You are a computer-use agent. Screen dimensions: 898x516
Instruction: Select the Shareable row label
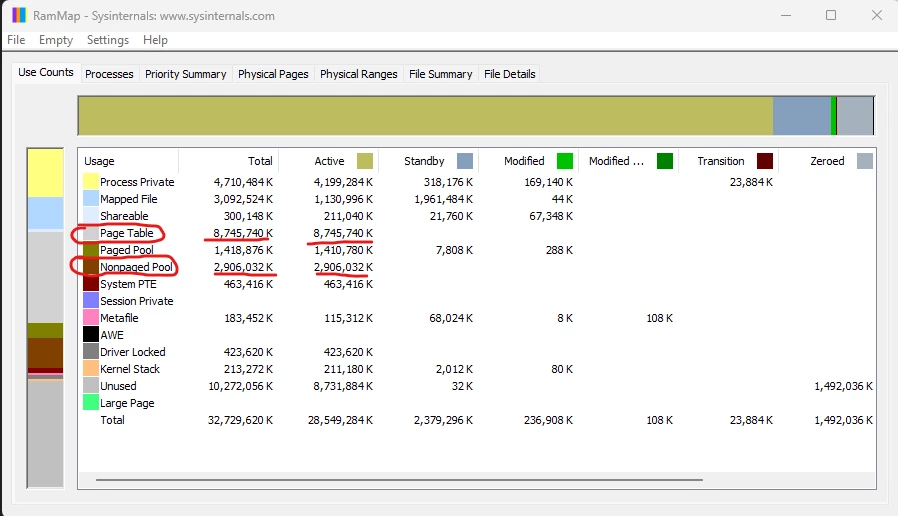pyautogui.click(x=124, y=216)
